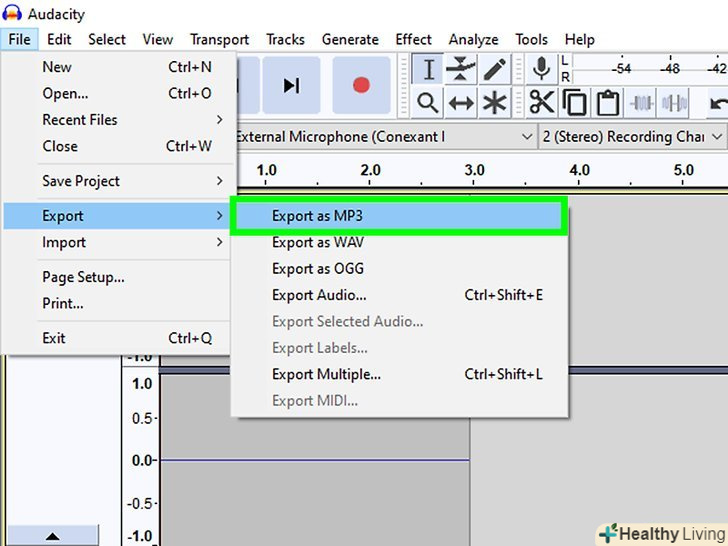Open the Transport menu
This screenshot has height=546, width=728.
(219, 39)
